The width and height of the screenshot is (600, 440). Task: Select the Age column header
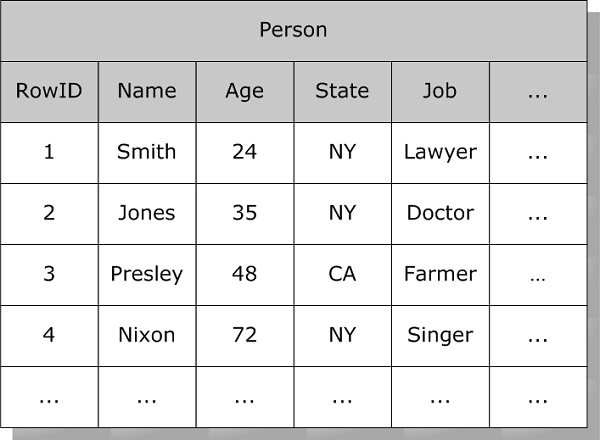coord(244,91)
